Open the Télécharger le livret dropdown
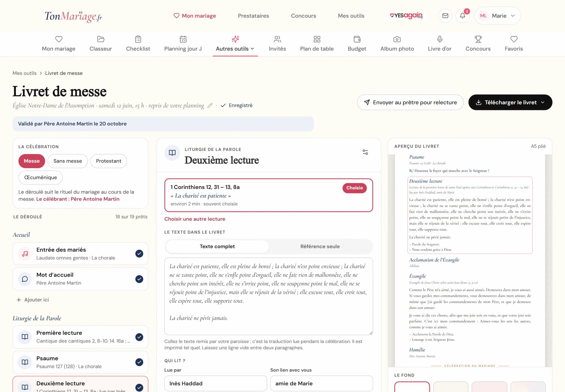This screenshot has height=392, width=565. (x=510, y=102)
